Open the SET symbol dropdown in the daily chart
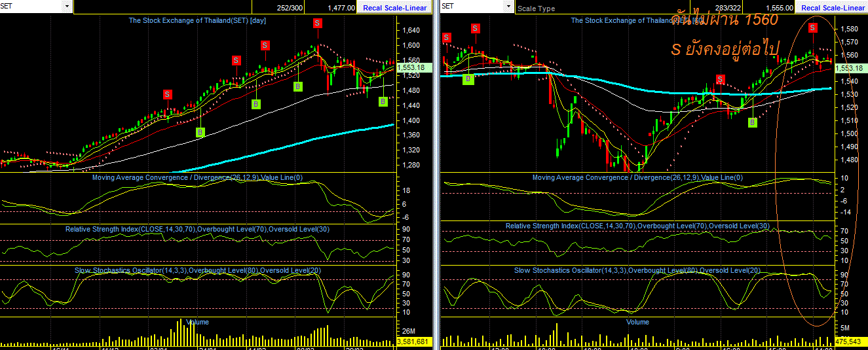 pyautogui.click(x=67, y=7)
